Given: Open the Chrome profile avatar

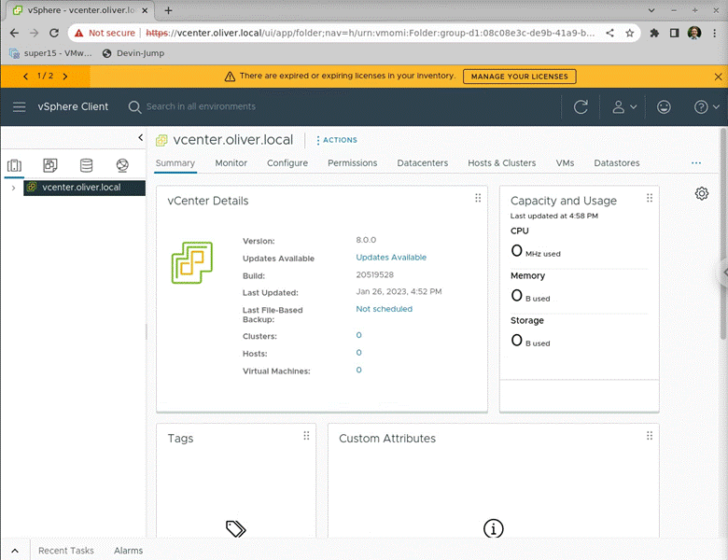Looking at the screenshot, I should [x=694, y=33].
